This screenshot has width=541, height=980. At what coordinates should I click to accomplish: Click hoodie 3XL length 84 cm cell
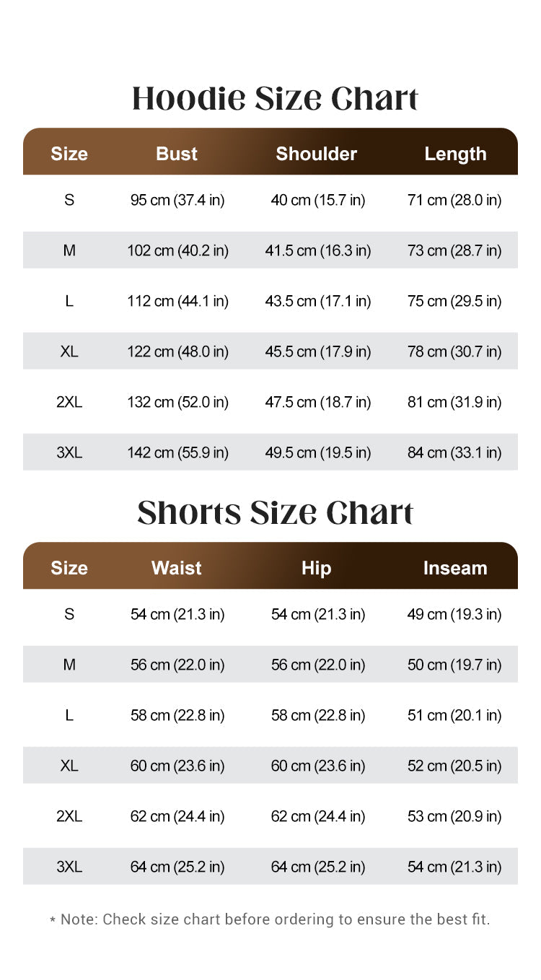coord(454,452)
